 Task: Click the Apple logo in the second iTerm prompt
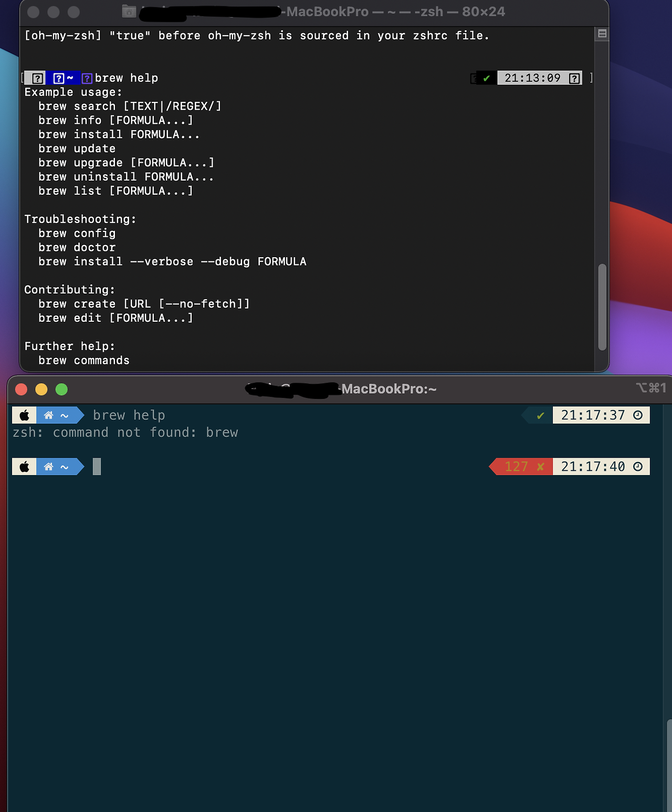pos(24,467)
